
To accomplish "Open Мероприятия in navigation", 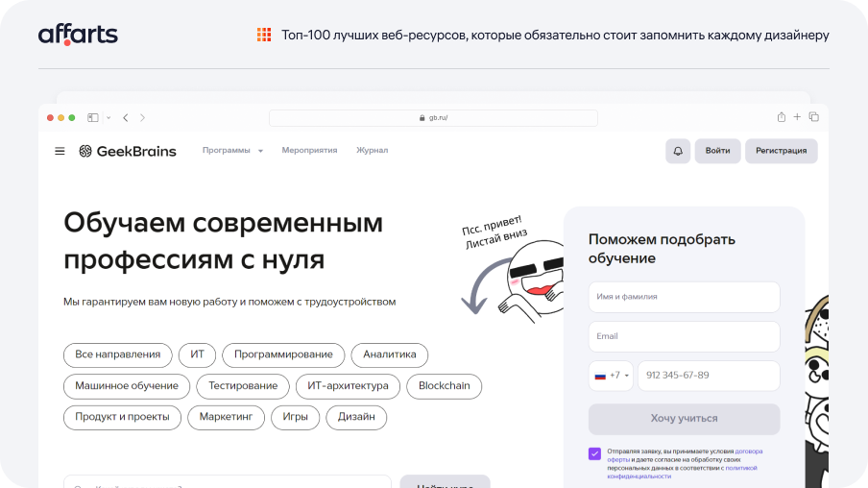I will (x=309, y=150).
